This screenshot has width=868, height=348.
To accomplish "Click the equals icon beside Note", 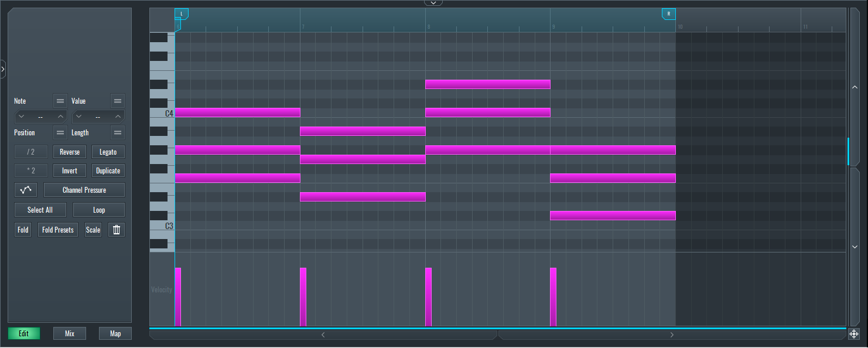I will pyautogui.click(x=60, y=101).
